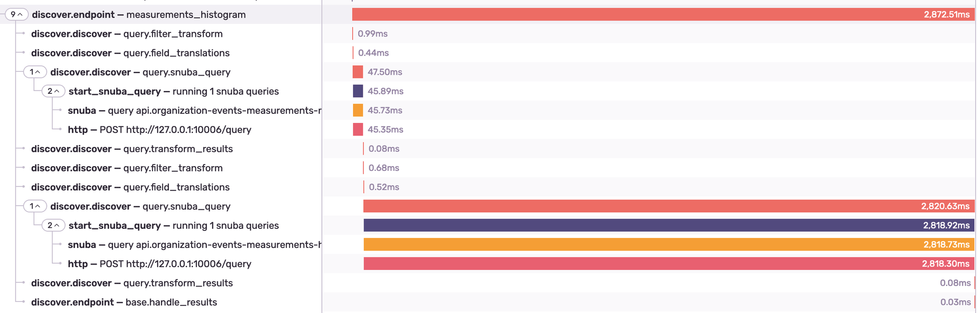The width and height of the screenshot is (980, 313).
Task: Select the second snuba query span title
Action: 194,245
